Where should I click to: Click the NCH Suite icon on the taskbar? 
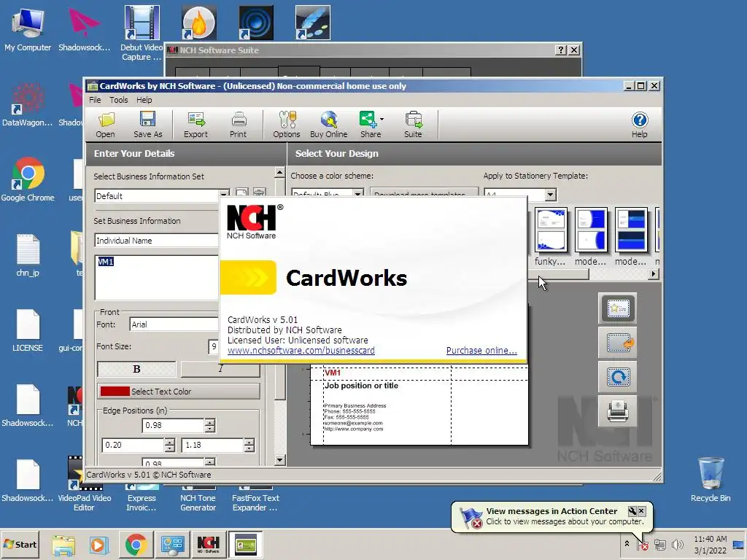(x=208, y=544)
